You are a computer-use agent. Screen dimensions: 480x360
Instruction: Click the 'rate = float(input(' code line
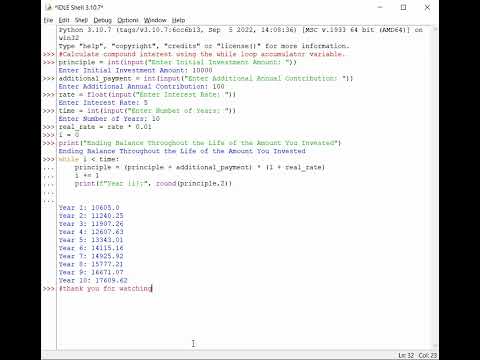pos(147,94)
